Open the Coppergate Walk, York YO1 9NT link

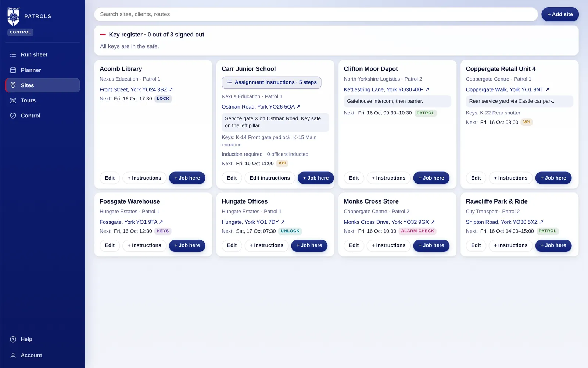click(508, 89)
